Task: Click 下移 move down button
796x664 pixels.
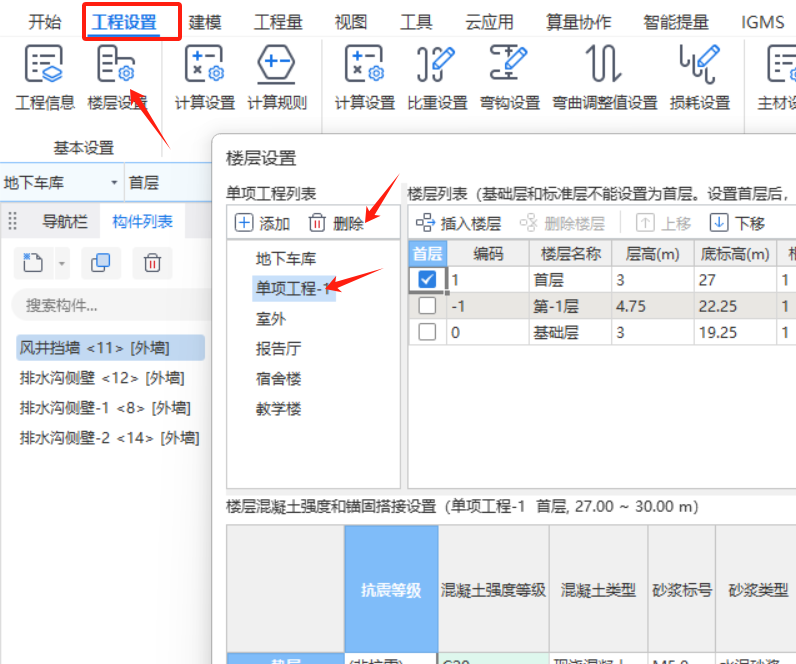Action: point(737,223)
